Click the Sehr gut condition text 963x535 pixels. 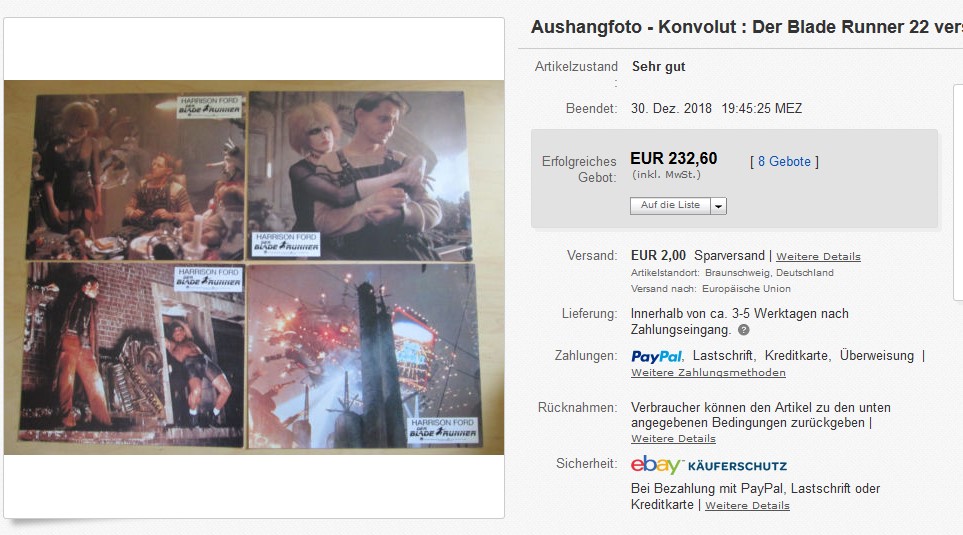pos(658,66)
